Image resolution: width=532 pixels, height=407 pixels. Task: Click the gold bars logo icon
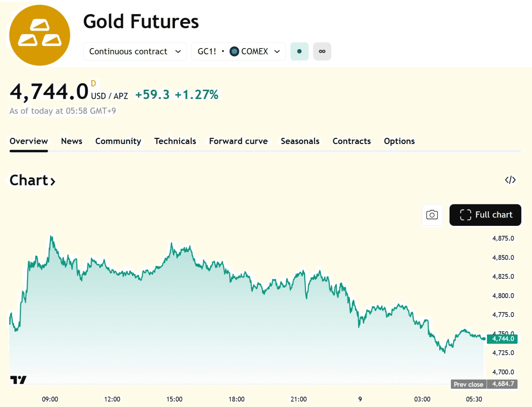(39, 35)
